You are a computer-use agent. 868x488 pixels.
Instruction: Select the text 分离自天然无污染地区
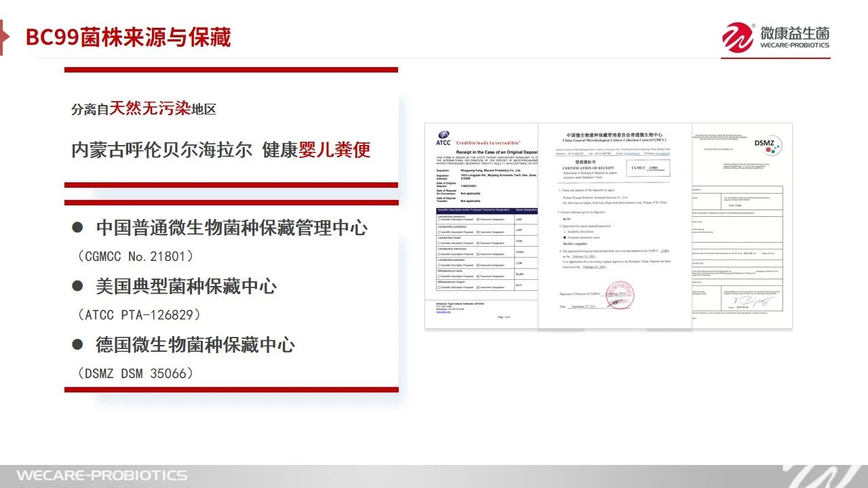coord(144,108)
